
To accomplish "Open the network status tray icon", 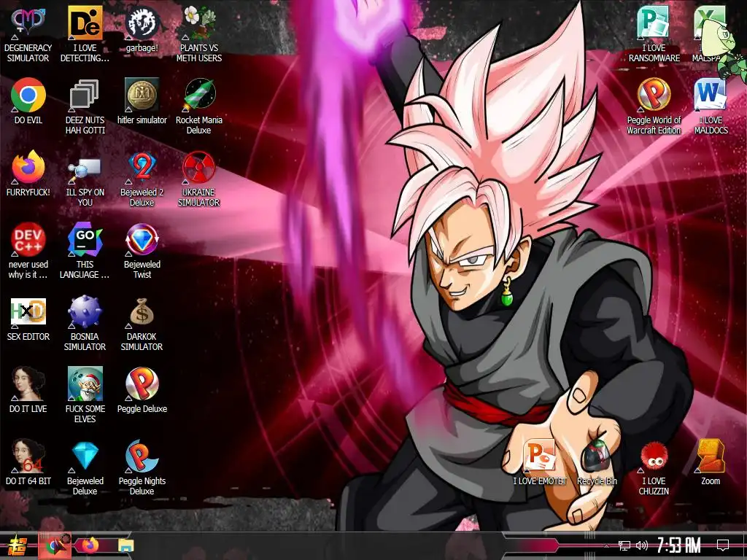I will pos(624,545).
